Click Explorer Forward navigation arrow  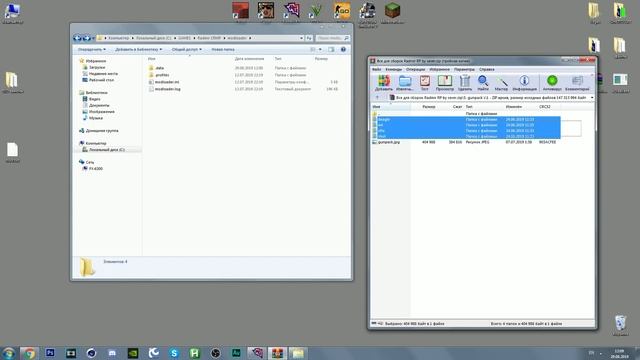(86, 38)
